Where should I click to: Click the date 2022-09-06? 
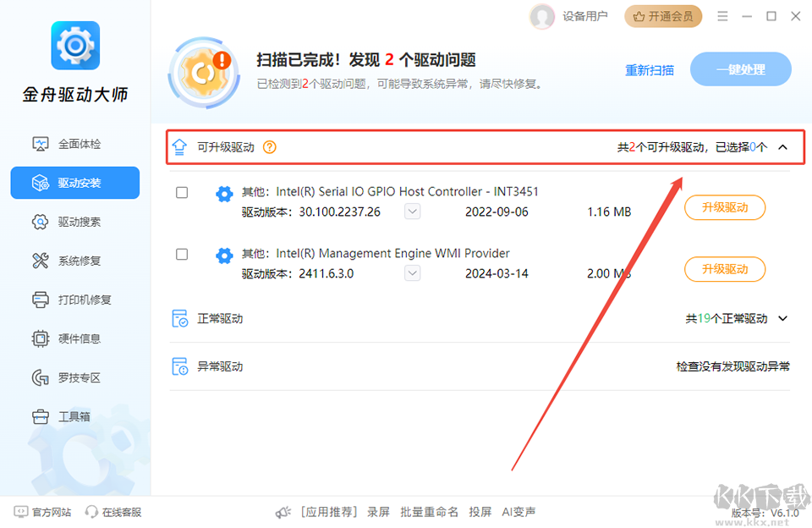497,212
